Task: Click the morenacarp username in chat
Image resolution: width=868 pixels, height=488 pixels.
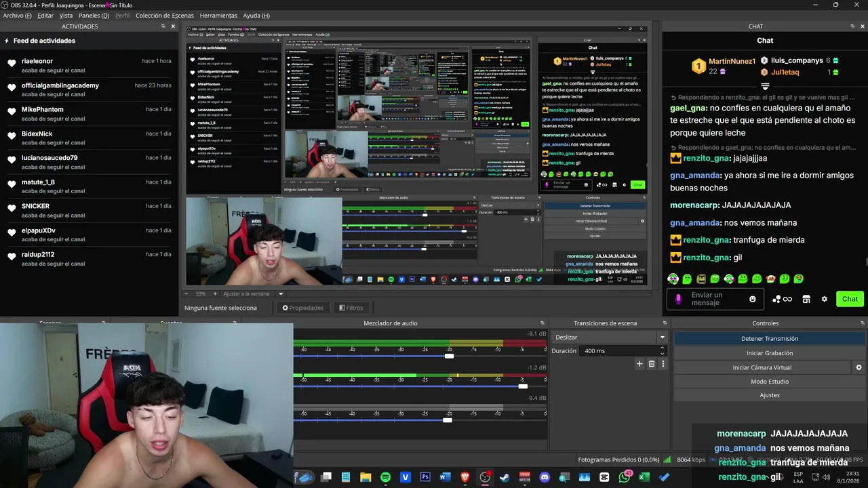Action: pyautogui.click(x=694, y=205)
